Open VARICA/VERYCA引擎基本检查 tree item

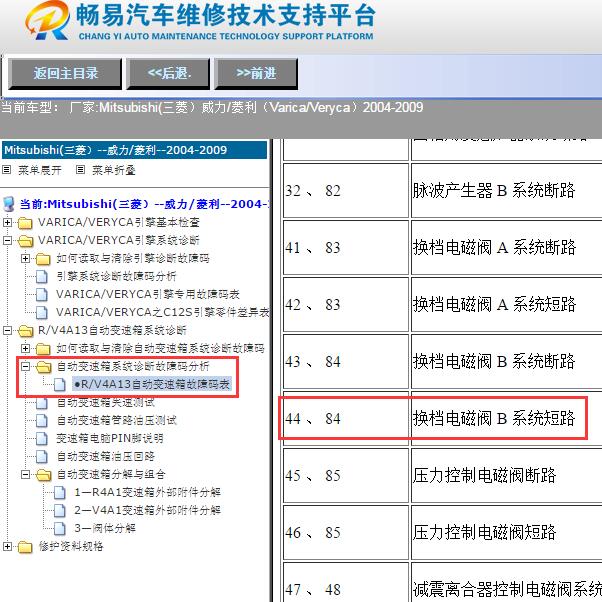coord(119,222)
